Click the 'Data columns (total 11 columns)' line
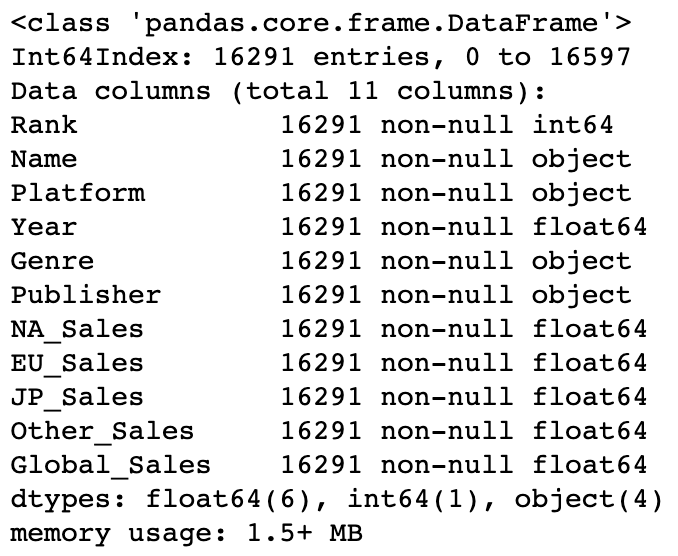This screenshot has width=678, height=556. click(x=279, y=91)
